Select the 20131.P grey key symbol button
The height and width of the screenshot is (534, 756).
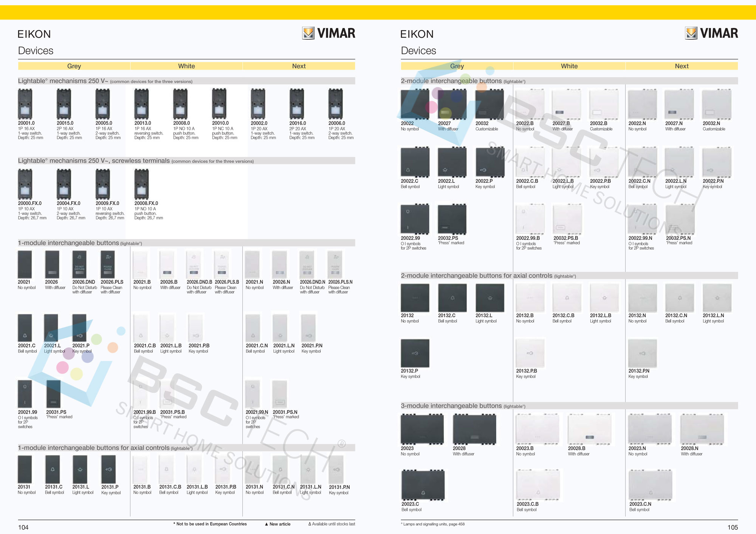click(x=108, y=469)
